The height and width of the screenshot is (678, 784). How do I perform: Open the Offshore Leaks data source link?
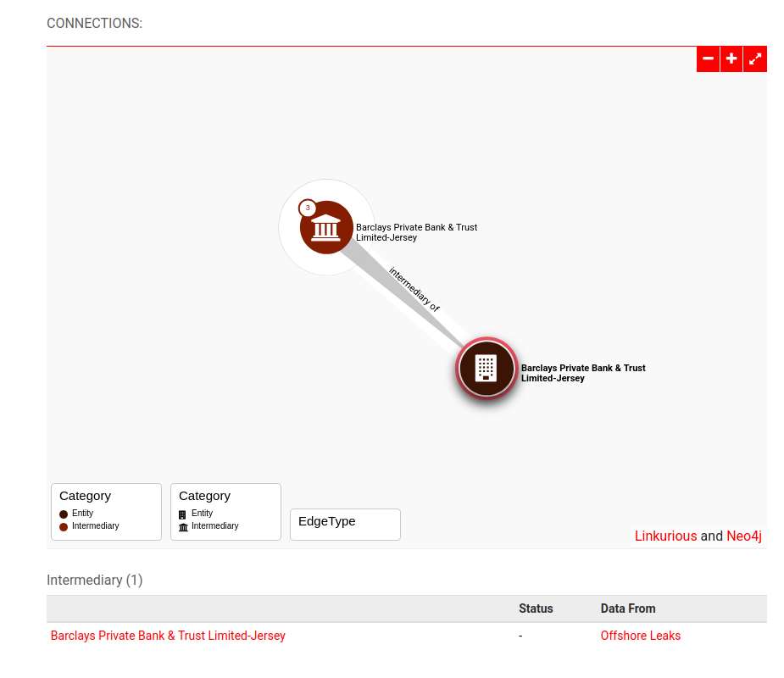pyautogui.click(x=640, y=636)
